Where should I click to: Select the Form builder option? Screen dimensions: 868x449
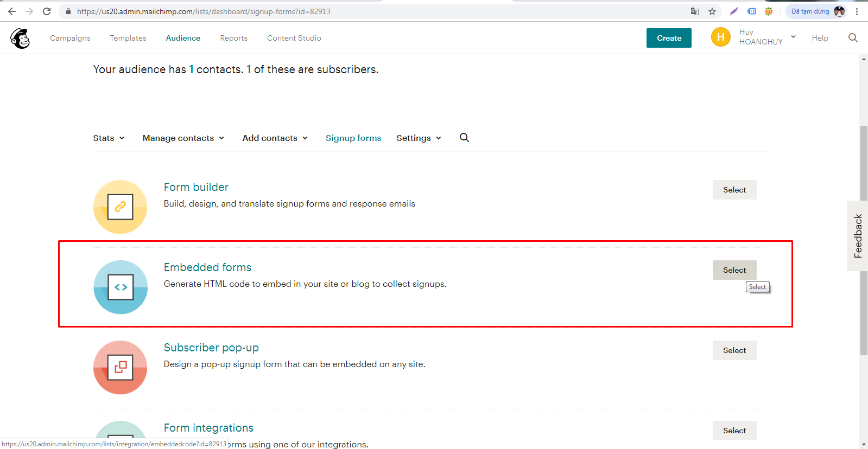point(734,190)
